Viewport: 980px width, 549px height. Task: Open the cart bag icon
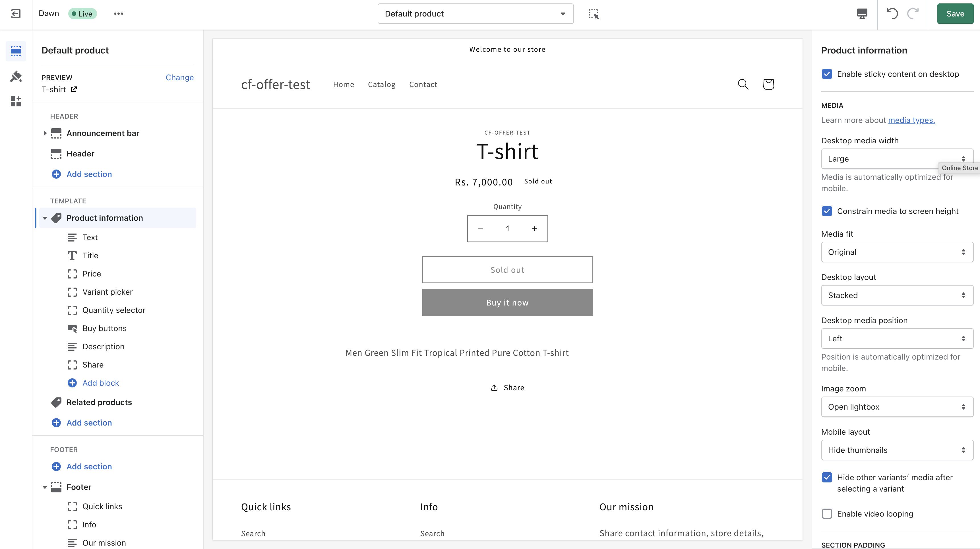pos(768,84)
